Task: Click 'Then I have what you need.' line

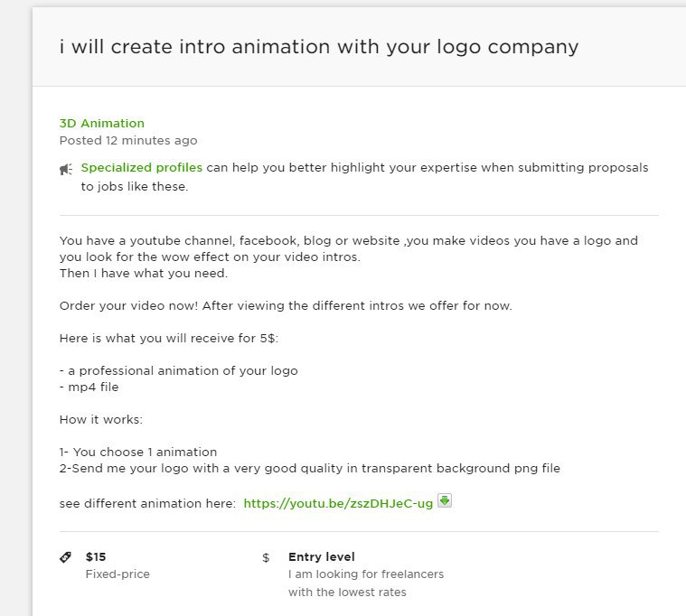Action: [144, 274]
